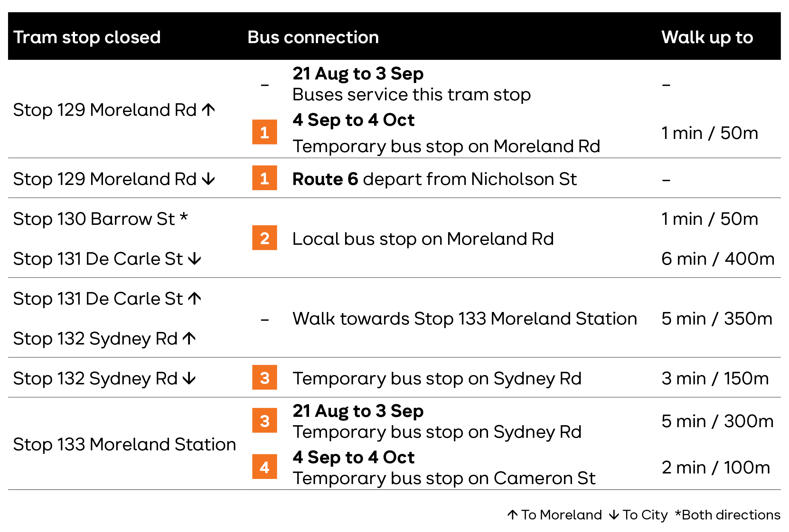Click up arrow after Stop 132 Sydney Rd
Image resolution: width=789 pixels, height=532 pixels.
[x=189, y=338]
